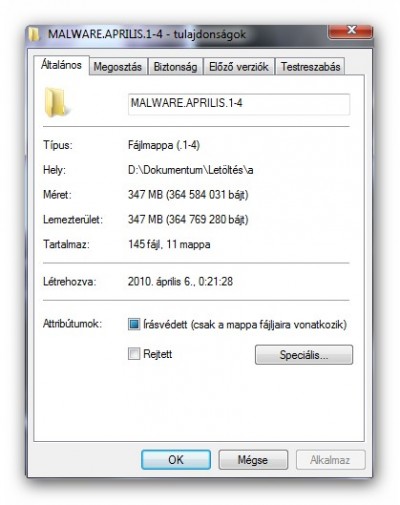The height and width of the screenshot is (505, 400).
Task: Switch to the Általános tab
Action: (x=61, y=65)
